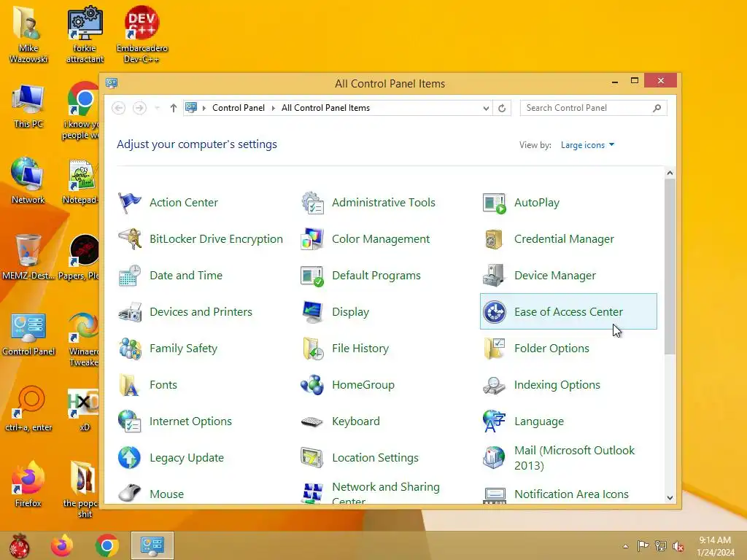
Task: Open the recent locations dropdown arrow
Action: point(158,108)
